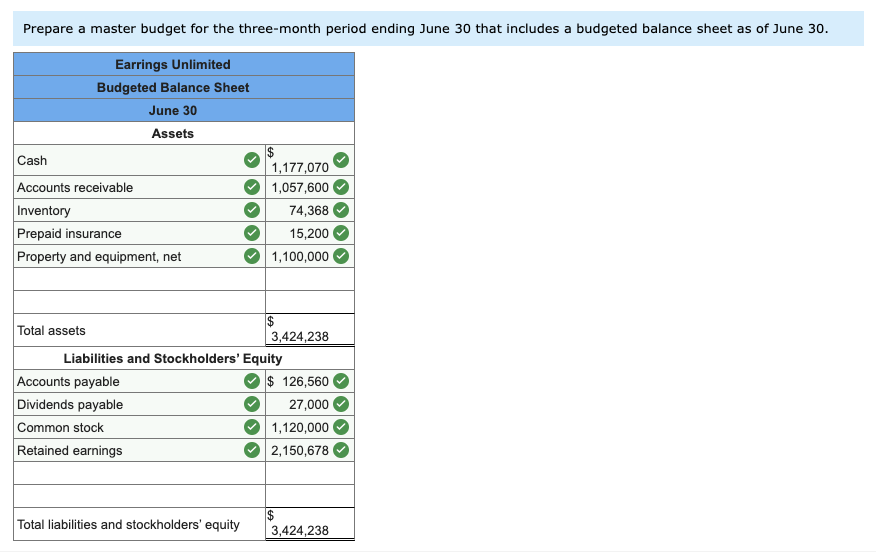Click Total liabilities and stockholders' equity label

click(x=128, y=524)
